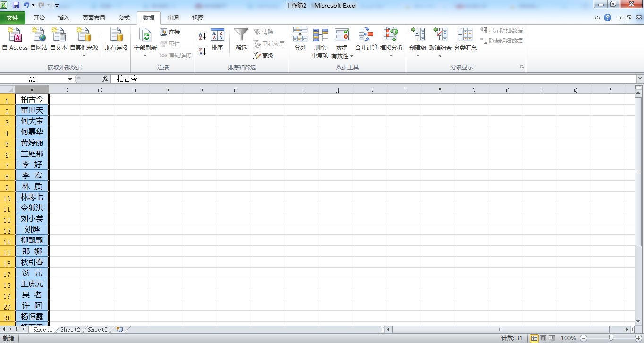Click the 删除重复项 icon
The image size is (644, 343).
point(321,40)
